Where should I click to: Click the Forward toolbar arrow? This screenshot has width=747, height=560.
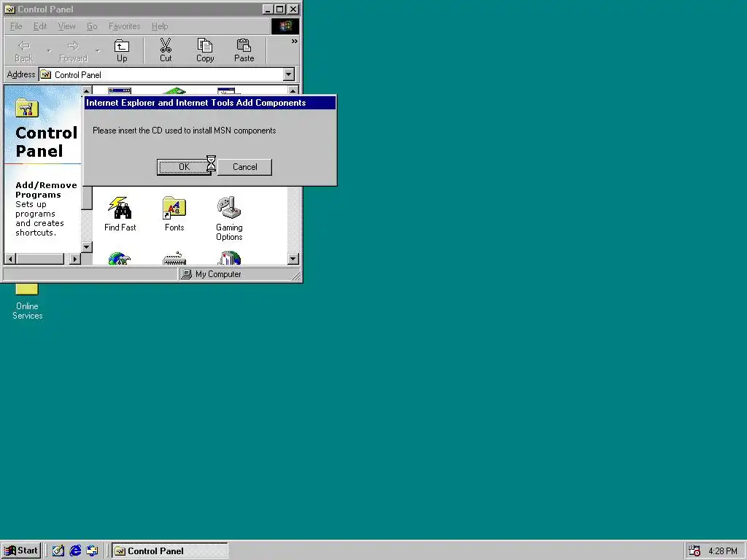click(73, 50)
